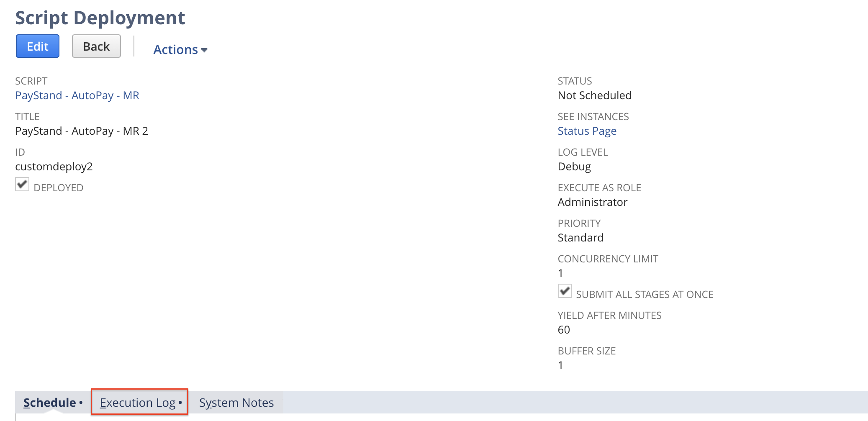Image resolution: width=868 pixels, height=421 pixels.
Task: Open the Execution Log tab
Action: click(x=139, y=402)
